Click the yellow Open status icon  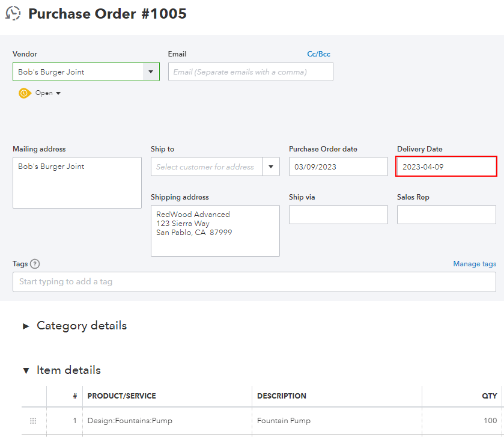tap(24, 93)
